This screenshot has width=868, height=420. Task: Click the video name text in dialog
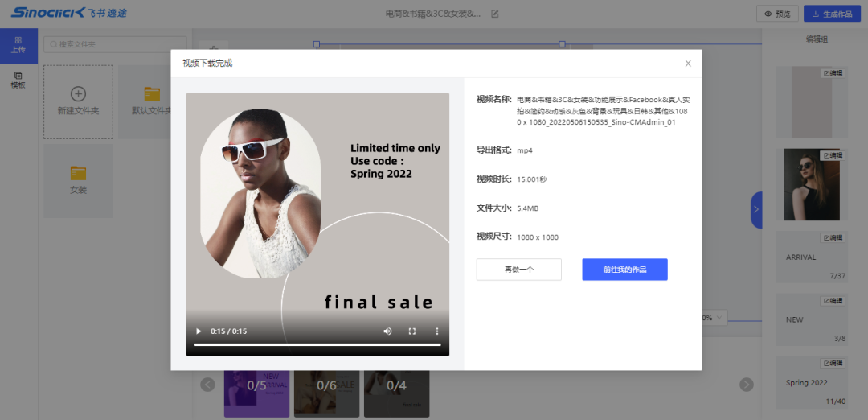coord(603,111)
